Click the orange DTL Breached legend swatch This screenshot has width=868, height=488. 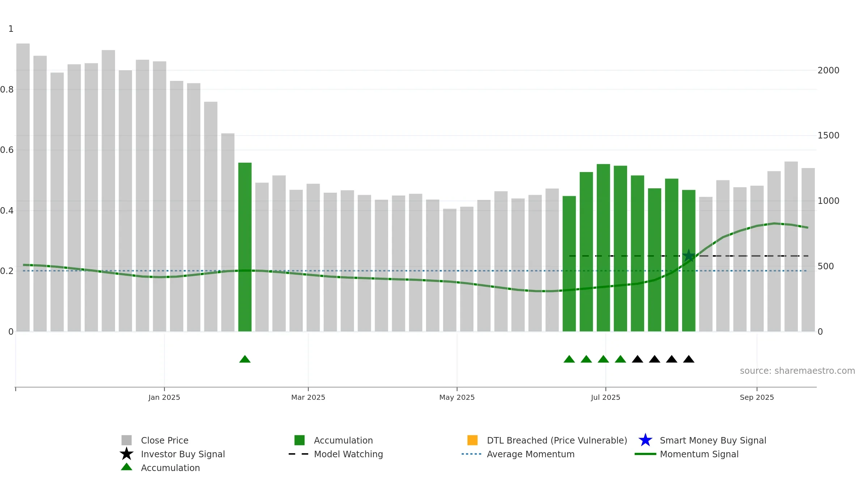click(472, 440)
